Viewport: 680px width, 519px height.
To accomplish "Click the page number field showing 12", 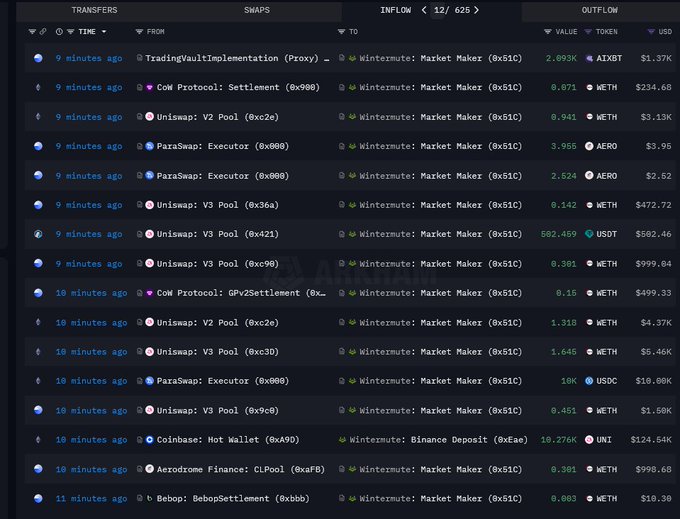I will coord(439,10).
